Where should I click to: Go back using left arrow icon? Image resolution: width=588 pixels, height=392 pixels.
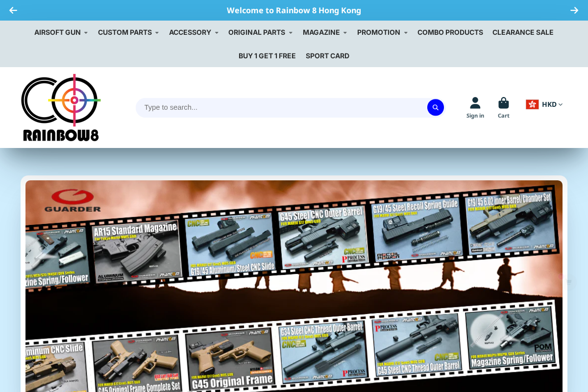click(13, 10)
